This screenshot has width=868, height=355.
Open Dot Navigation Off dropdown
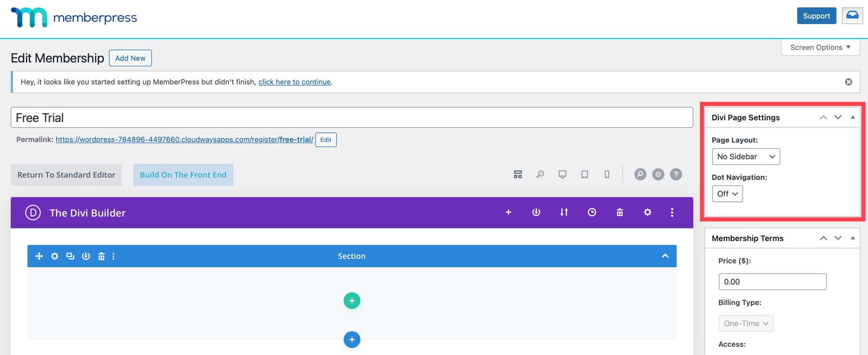click(727, 194)
